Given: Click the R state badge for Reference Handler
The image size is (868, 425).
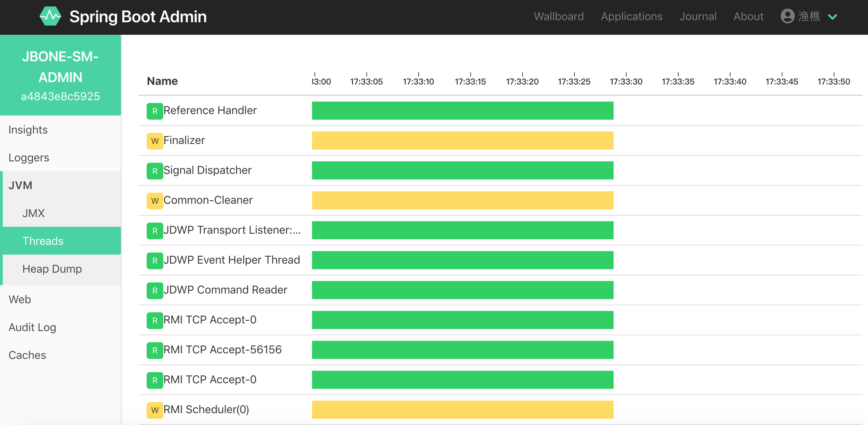Looking at the screenshot, I should (155, 111).
